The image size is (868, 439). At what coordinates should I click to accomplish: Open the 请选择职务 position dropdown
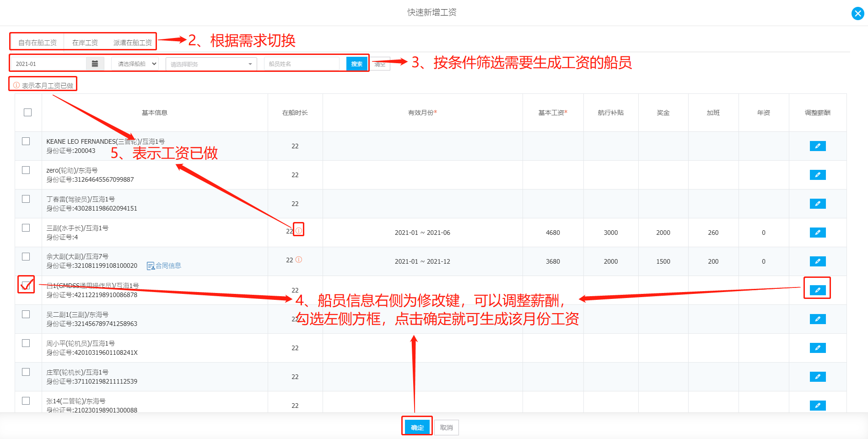tap(211, 64)
